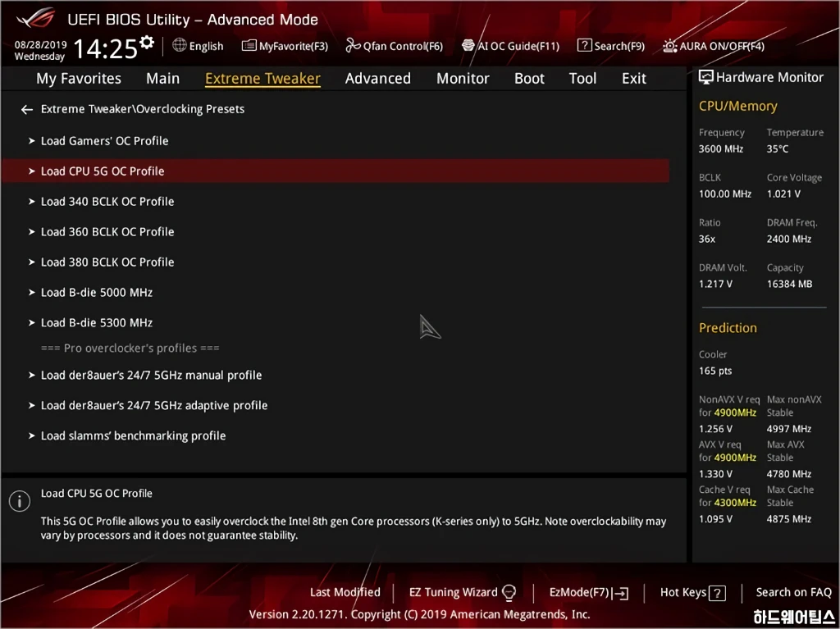Viewport: 840px width, 629px height.
Task: Click the 36x ratio value
Action: (707, 239)
